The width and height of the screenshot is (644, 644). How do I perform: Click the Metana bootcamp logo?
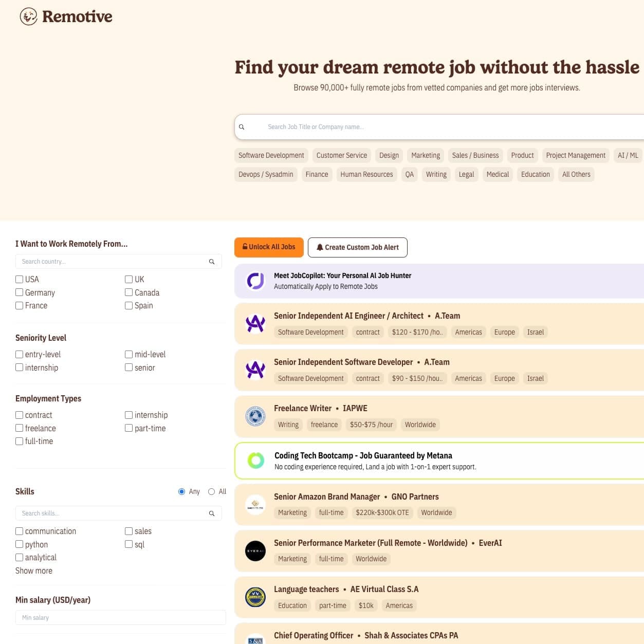(x=255, y=461)
